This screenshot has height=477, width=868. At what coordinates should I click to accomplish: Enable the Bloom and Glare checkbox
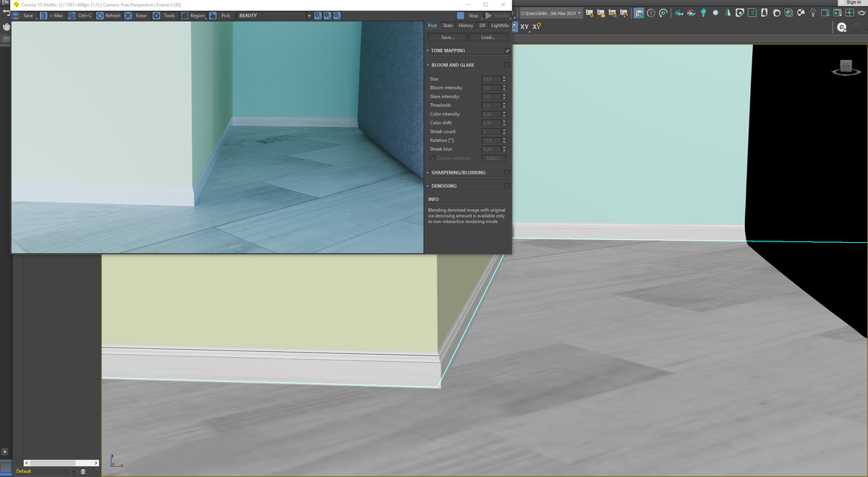pyautogui.click(x=507, y=65)
